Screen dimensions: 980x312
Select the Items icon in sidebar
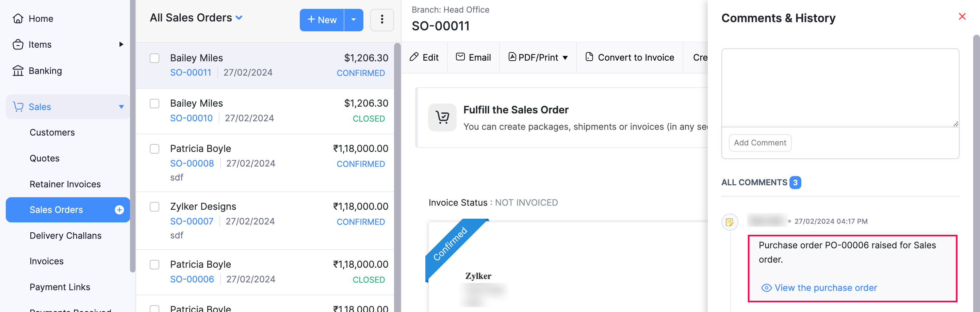point(18,44)
